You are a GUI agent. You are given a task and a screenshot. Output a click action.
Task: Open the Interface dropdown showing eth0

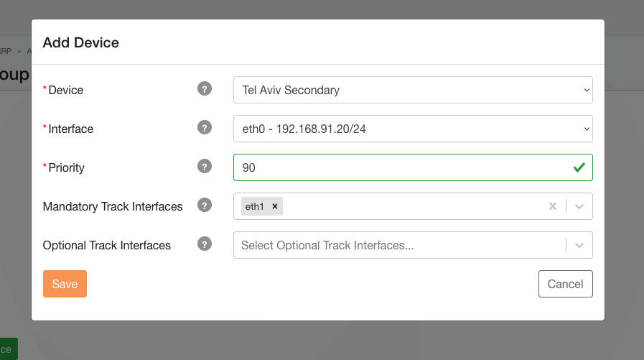click(x=413, y=129)
